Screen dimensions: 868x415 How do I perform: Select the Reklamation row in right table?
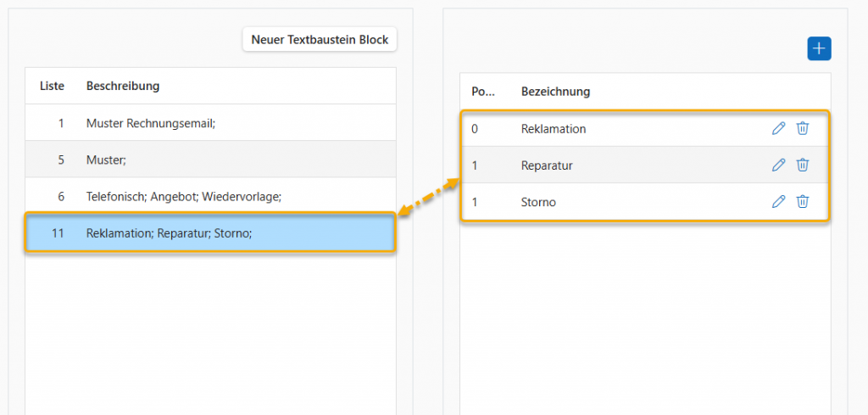click(x=554, y=129)
